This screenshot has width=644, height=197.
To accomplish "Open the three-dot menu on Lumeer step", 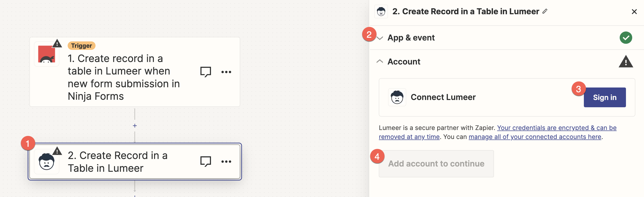I will (x=226, y=161).
